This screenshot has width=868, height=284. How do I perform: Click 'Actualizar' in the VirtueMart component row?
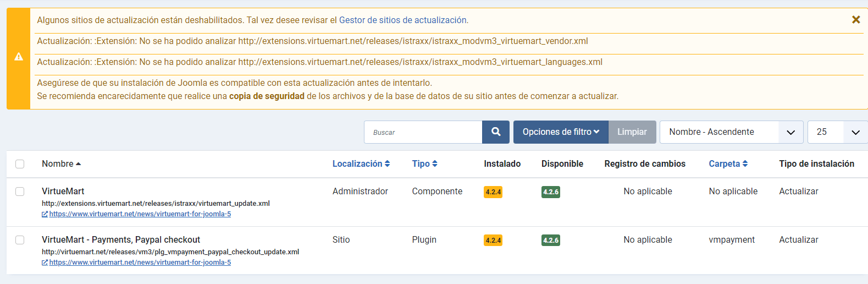(x=799, y=192)
